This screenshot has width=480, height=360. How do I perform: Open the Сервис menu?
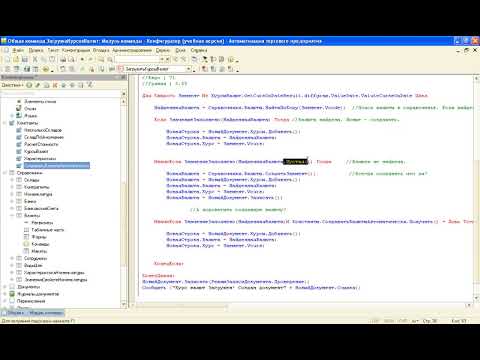163,50
